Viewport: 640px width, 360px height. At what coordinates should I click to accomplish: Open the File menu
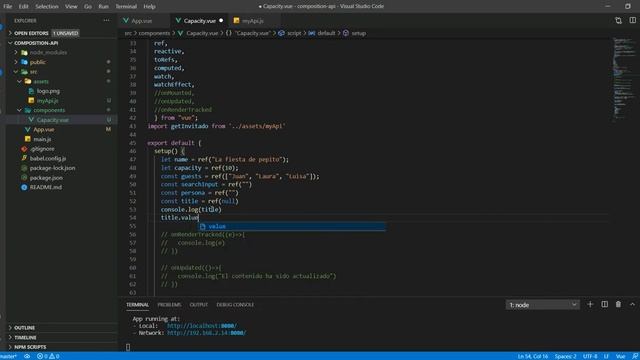8,6
